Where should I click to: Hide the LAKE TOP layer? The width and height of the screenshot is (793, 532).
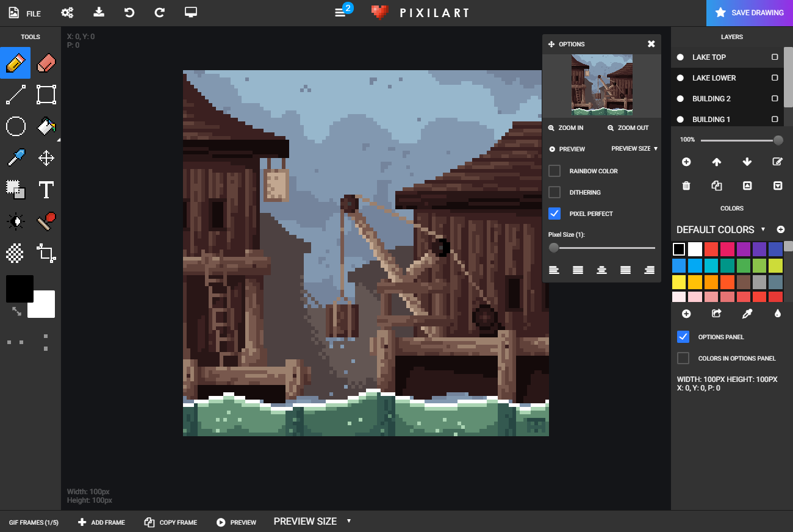coord(680,57)
